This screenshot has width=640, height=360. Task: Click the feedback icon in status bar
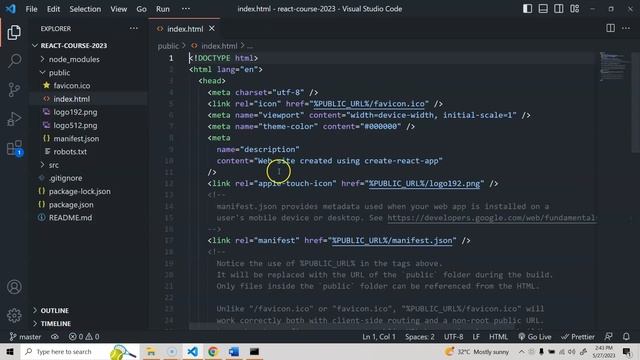[608, 337]
